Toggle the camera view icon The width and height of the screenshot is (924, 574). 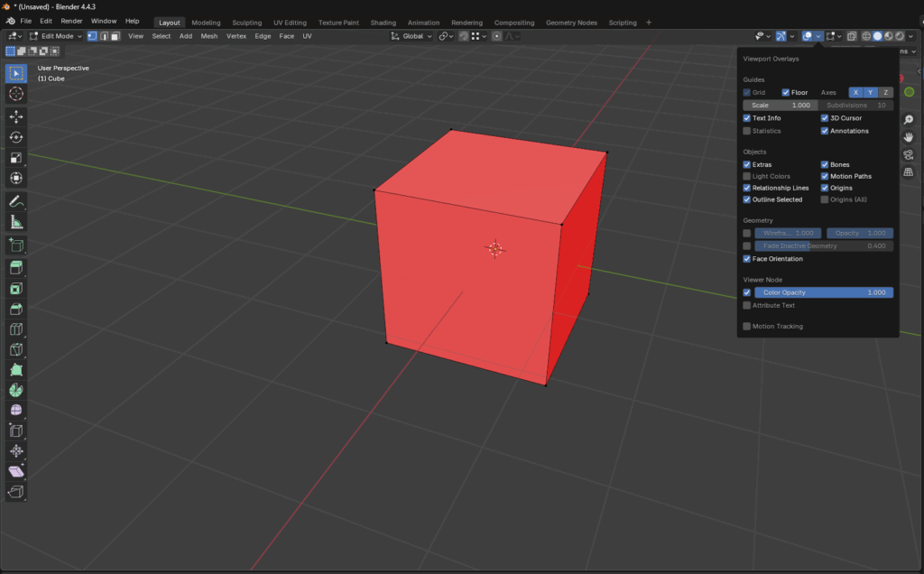click(909, 155)
